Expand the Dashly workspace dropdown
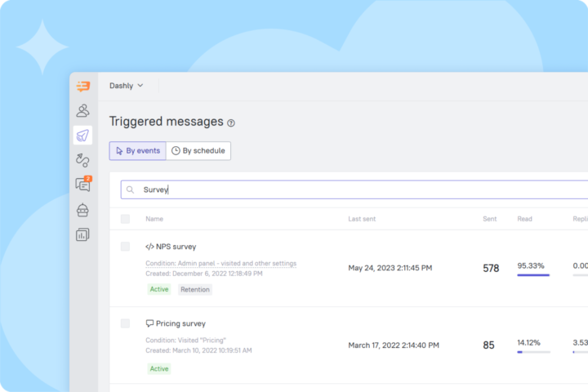 coord(127,85)
